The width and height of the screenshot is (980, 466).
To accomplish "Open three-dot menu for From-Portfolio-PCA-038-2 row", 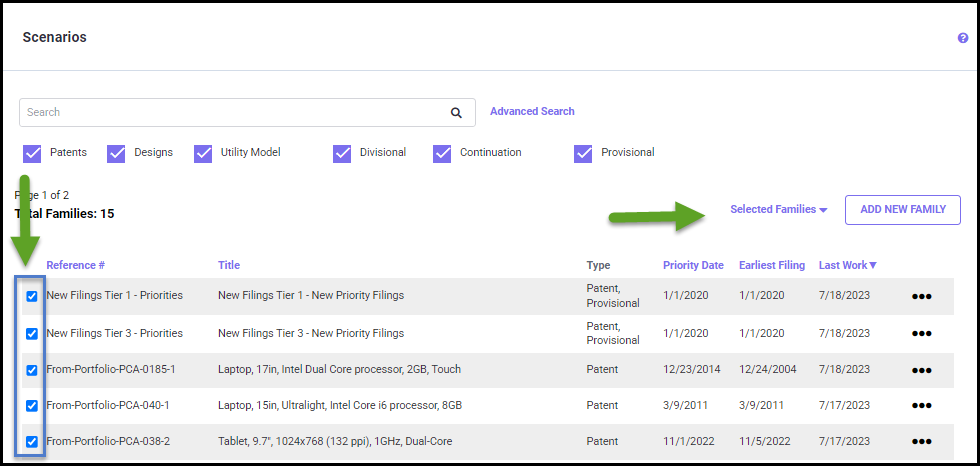I will (x=921, y=442).
